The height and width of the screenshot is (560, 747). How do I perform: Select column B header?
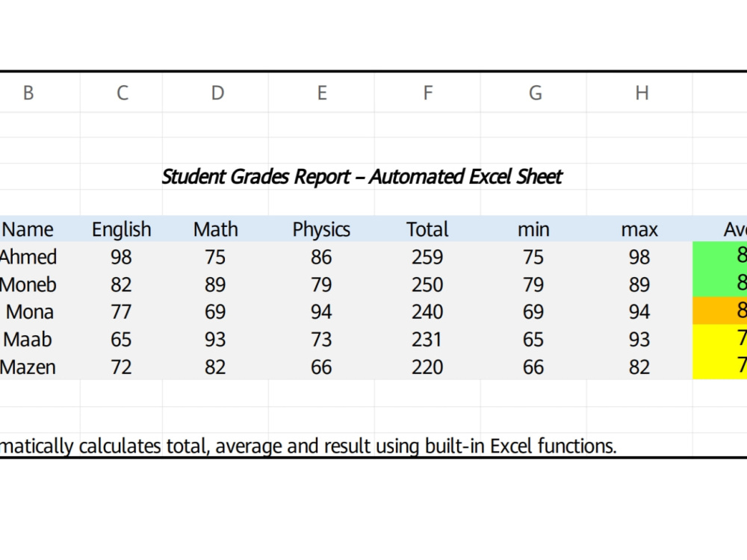point(28,93)
